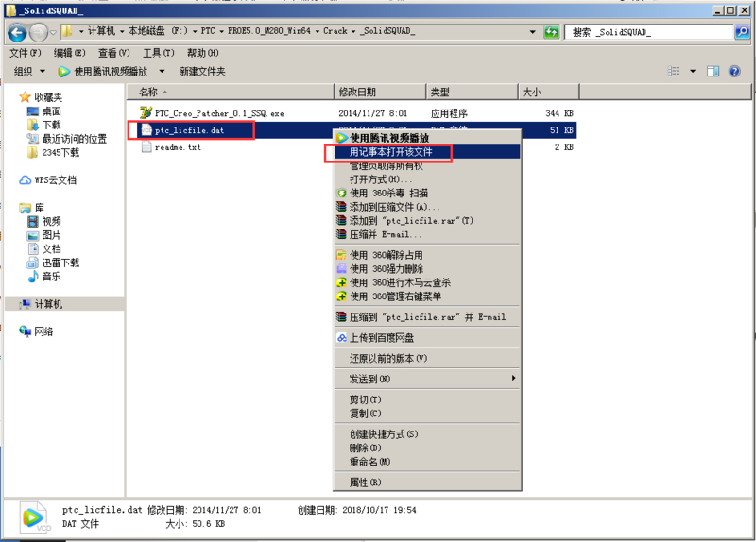Viewport: 756px width, 542px height.
Task: Change view with the view mode icon
Action: pyautogui.click(x=674, y=72)
